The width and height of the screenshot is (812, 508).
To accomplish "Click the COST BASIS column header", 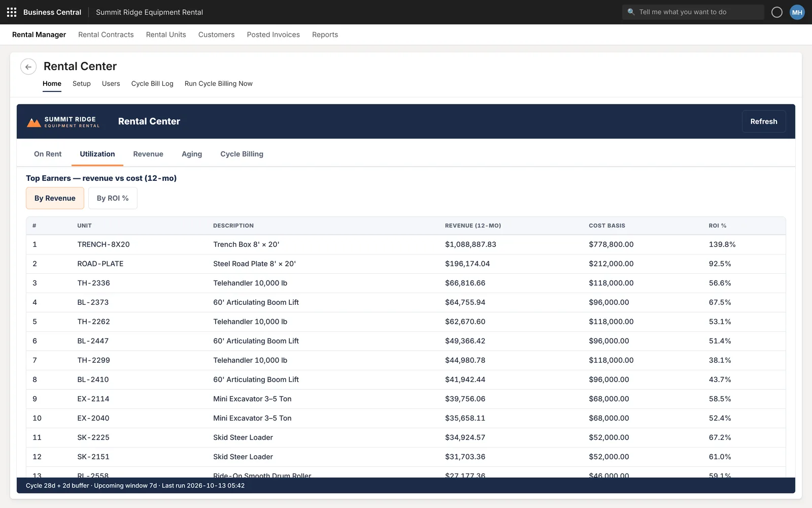I will click(x=607, y=226).
